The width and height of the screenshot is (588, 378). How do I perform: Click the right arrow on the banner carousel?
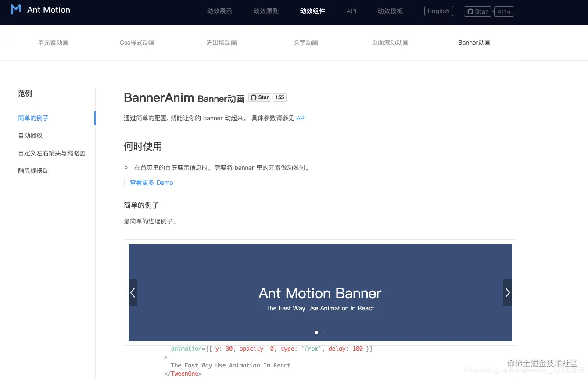[507, 292]
